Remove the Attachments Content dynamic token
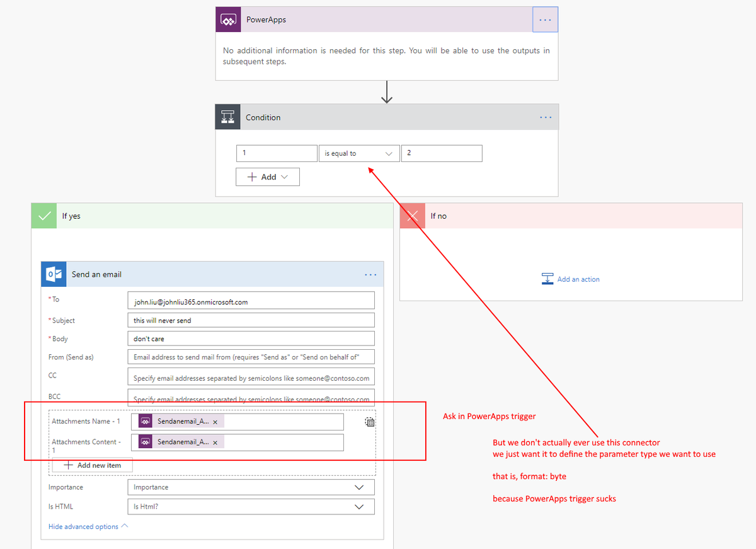756x549 pixels. 215,442
